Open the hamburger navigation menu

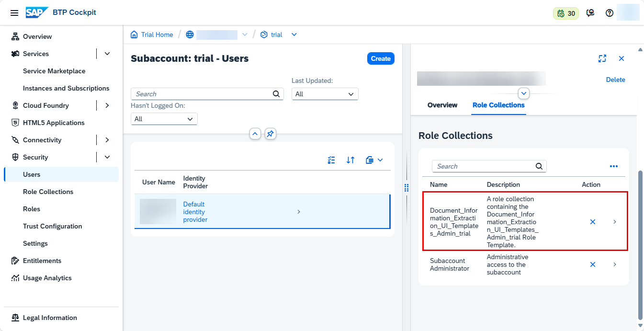coord(14,13)
